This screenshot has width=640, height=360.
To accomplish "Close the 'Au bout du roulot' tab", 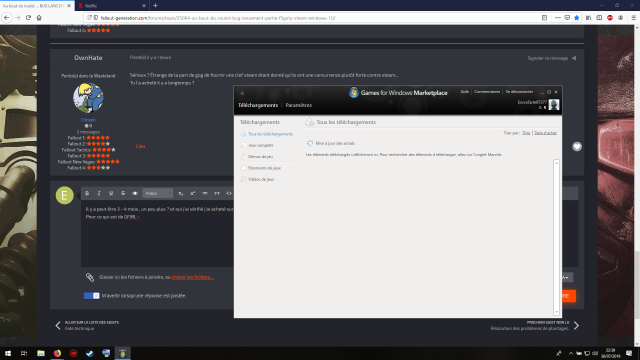I will pyautogui.click(x=69, y=6).
